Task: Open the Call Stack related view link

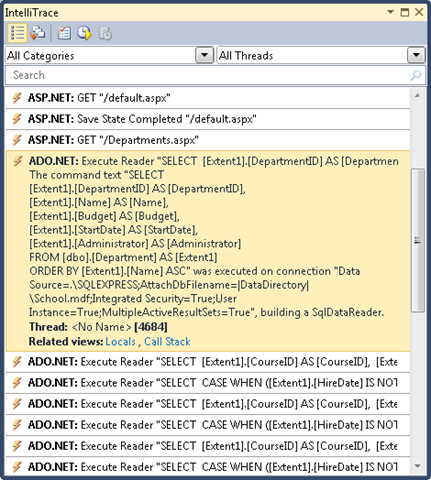Action: click(167, 341)
